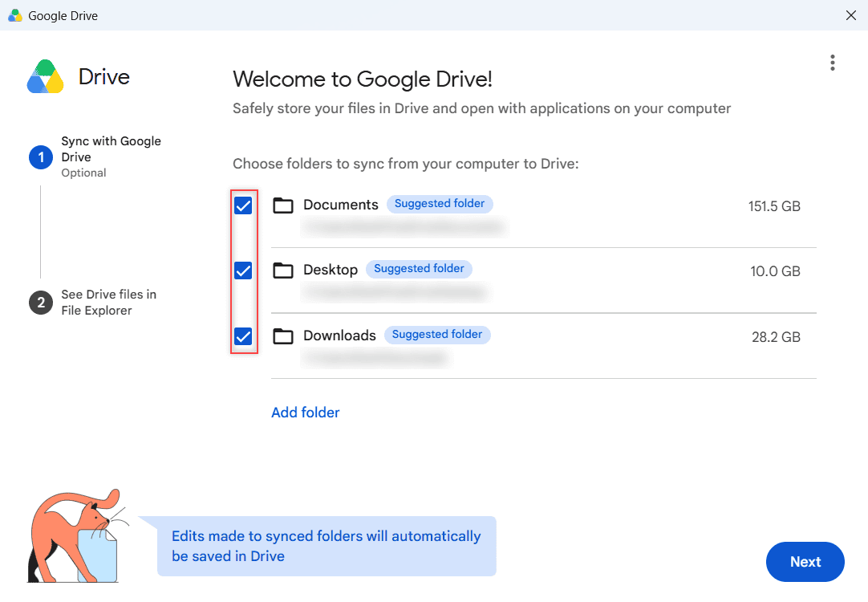Close the Google Drive window
Viewport: 868px width, 602px height.
(x=851, y=15)
